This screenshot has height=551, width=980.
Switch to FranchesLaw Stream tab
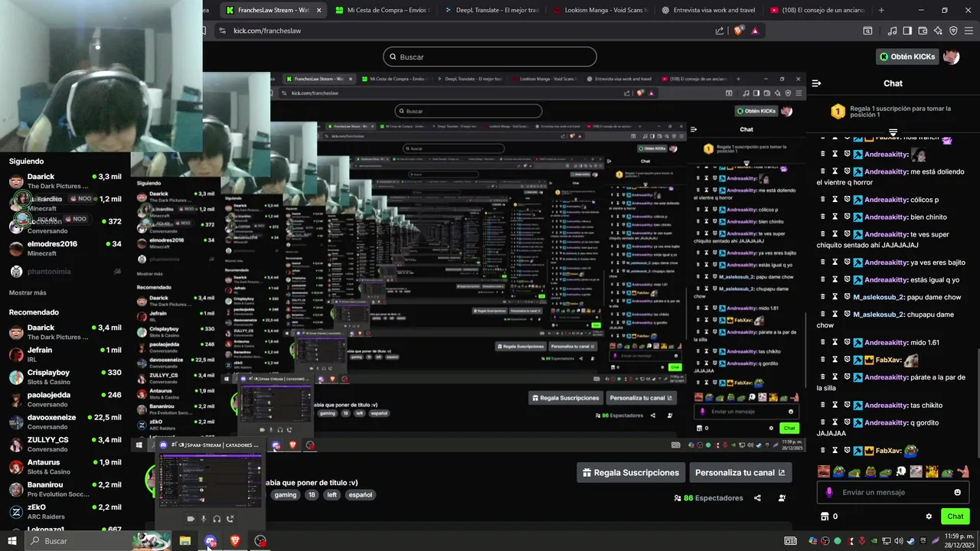pyautogui.click(x=272, y=10)
